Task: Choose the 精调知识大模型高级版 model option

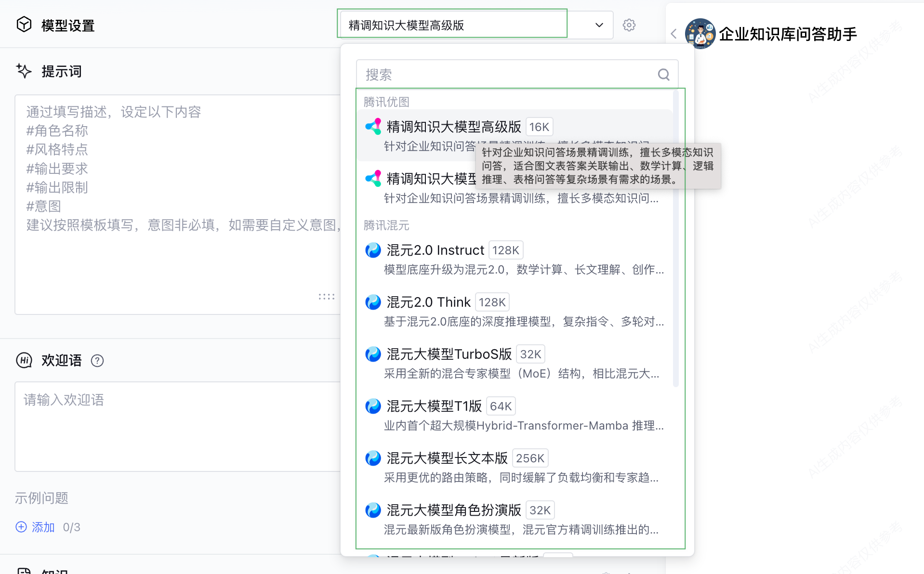Action: (453, 127)
